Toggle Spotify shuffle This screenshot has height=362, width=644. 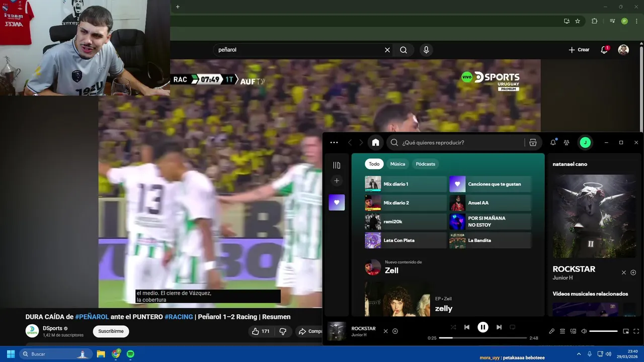(453, 327)
